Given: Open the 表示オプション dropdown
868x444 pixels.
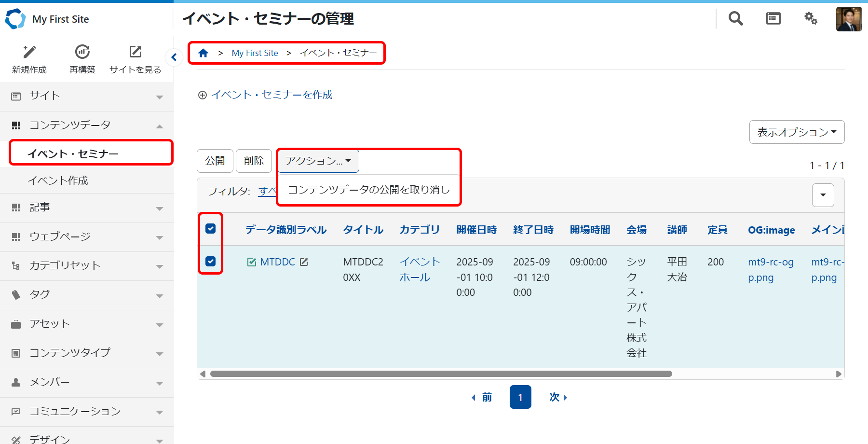Looking at the screenshot, I should pyautogui.click(x=797, y=132).
